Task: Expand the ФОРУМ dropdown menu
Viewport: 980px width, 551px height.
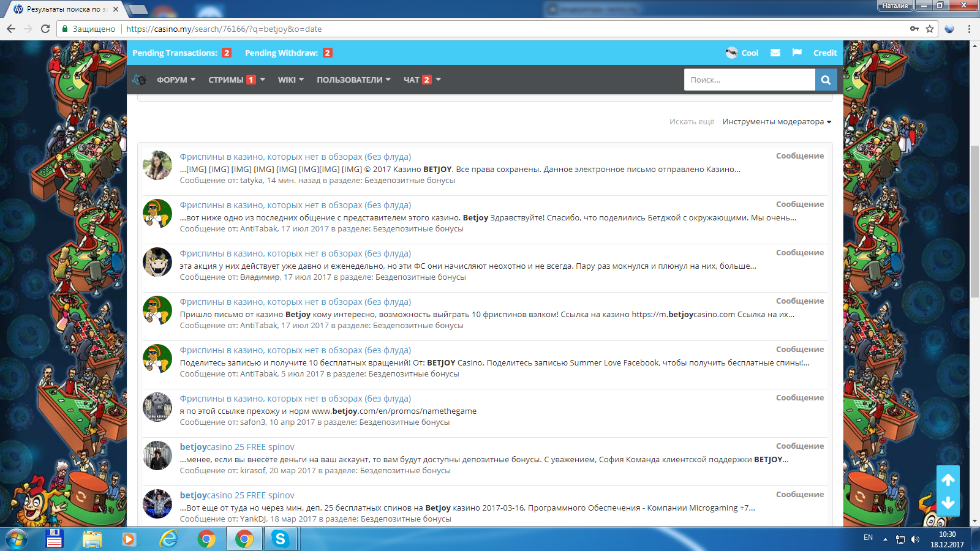Action: pos(176,80)
